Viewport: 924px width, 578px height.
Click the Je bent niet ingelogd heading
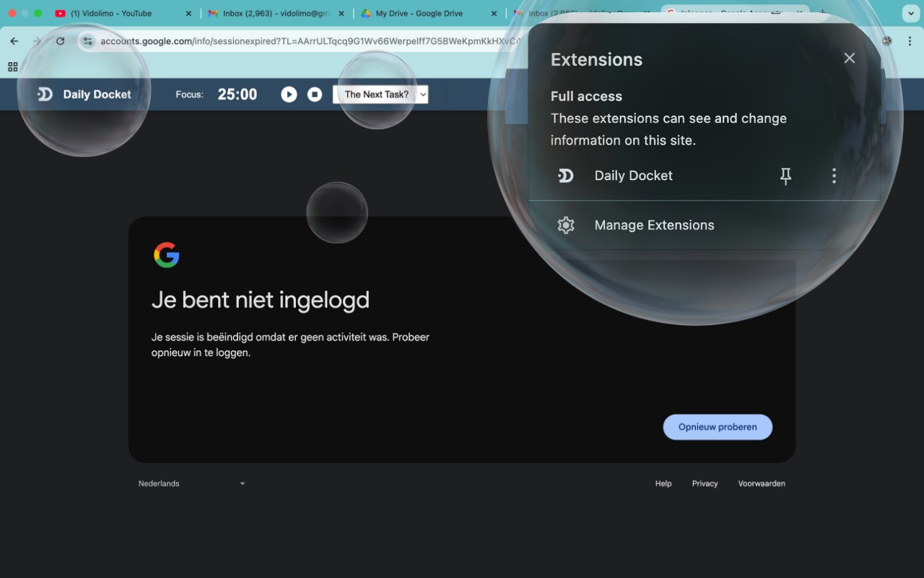261,300
